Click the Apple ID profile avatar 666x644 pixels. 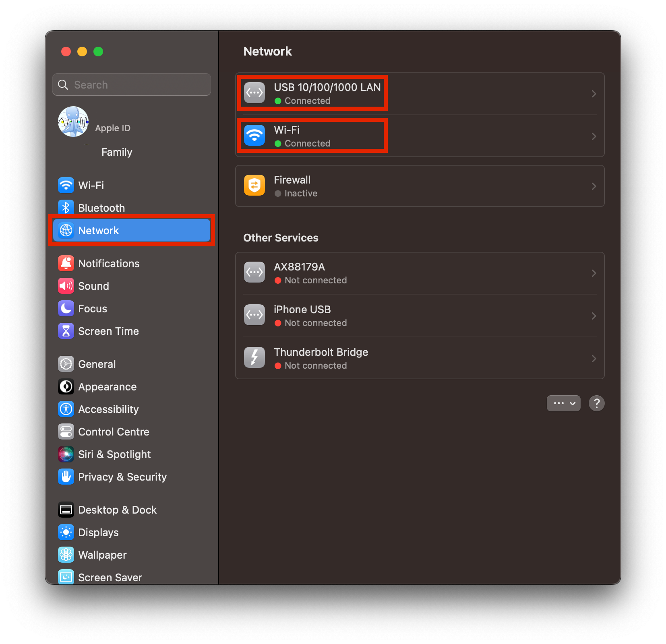(73, 122)
